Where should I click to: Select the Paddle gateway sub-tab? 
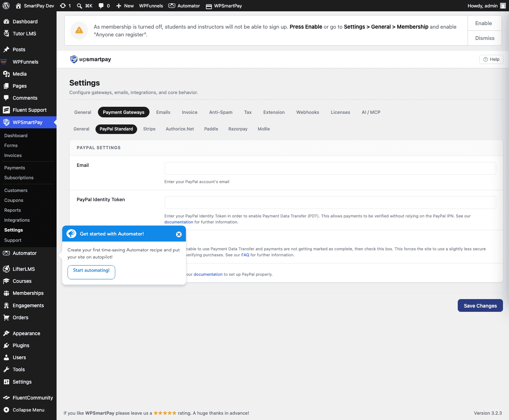[x=211, y=129]
